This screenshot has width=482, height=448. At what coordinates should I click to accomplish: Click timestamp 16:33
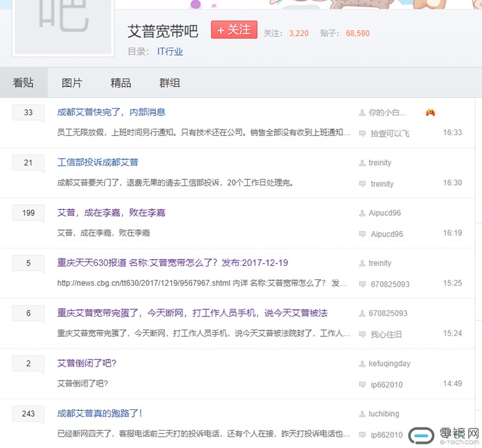click(x=452, y=132)
